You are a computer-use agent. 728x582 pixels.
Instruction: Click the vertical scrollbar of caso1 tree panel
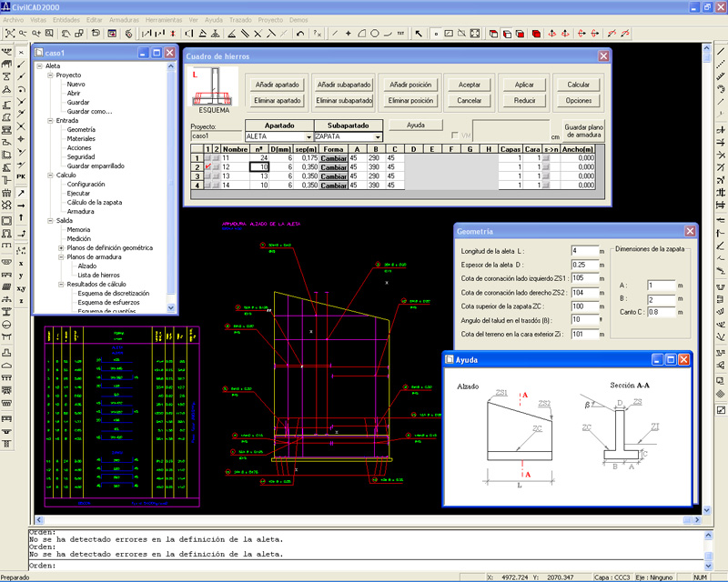173,182
